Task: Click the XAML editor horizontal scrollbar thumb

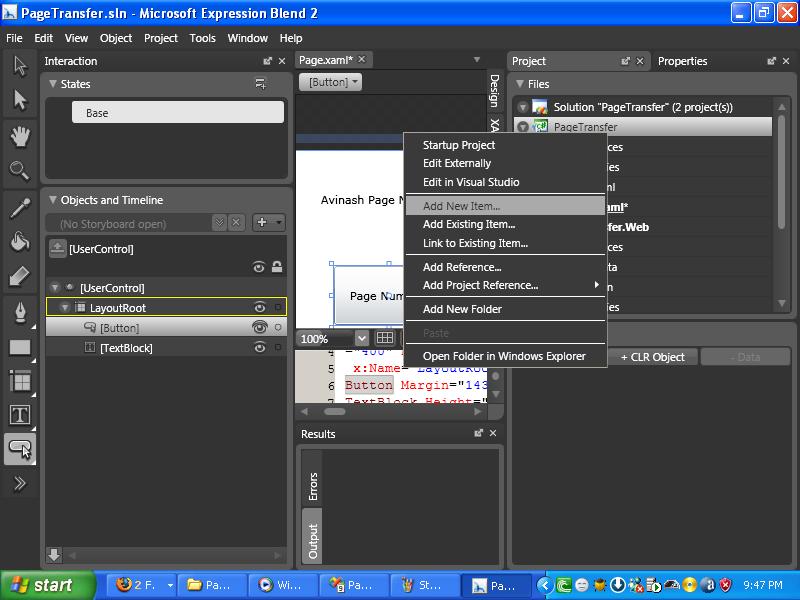Action: click(335, 412)
